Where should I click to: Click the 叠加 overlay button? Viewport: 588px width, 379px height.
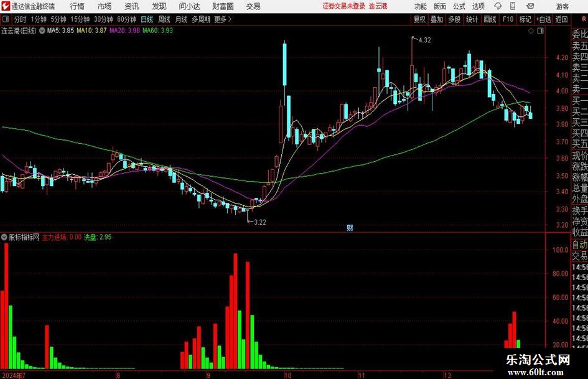[437, 19]
